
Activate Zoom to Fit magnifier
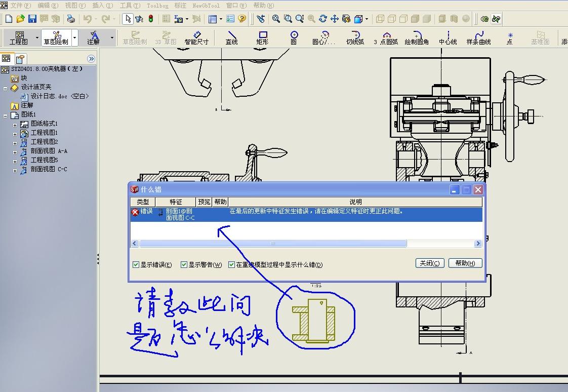pyautogui.click(x=276, y=18)
